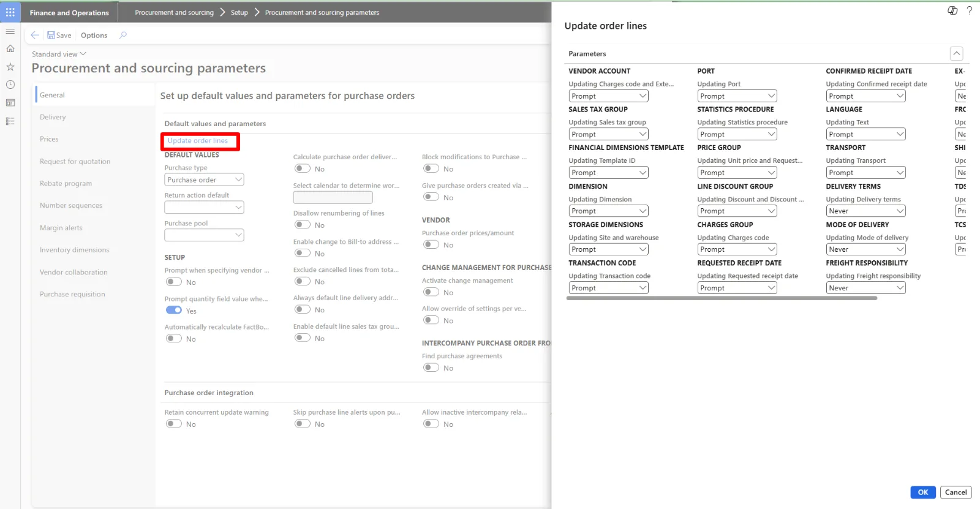Open the app launcher waffle icon
Screen dimensions: 980x509
(10, 12)
